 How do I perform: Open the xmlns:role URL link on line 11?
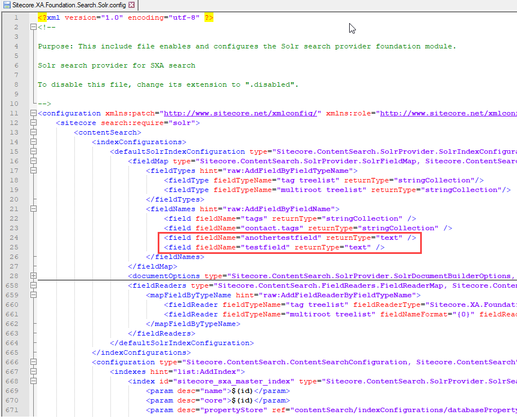pyautogui.click(x=448, y=113)
